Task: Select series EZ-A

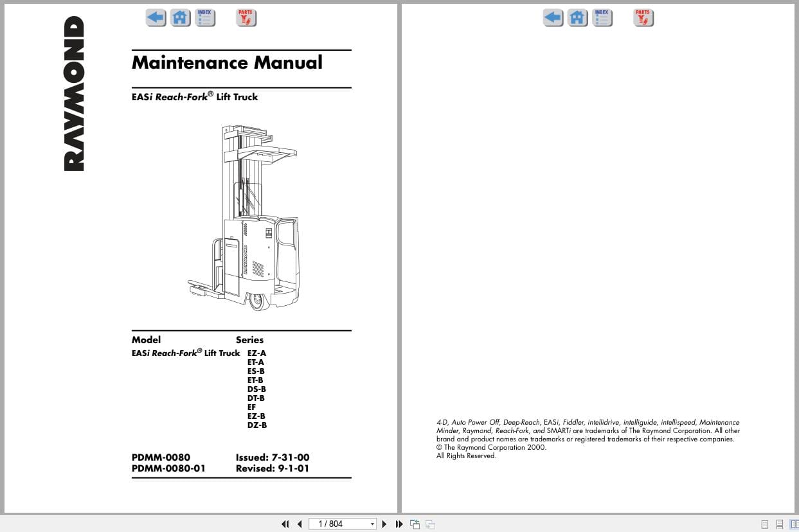Action: [x=256, y=353]
